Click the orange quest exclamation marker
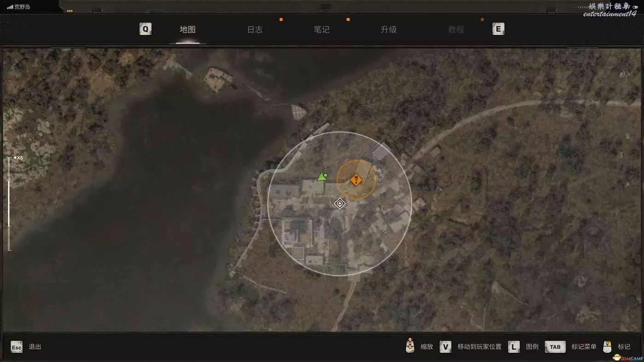 (356, 180)
